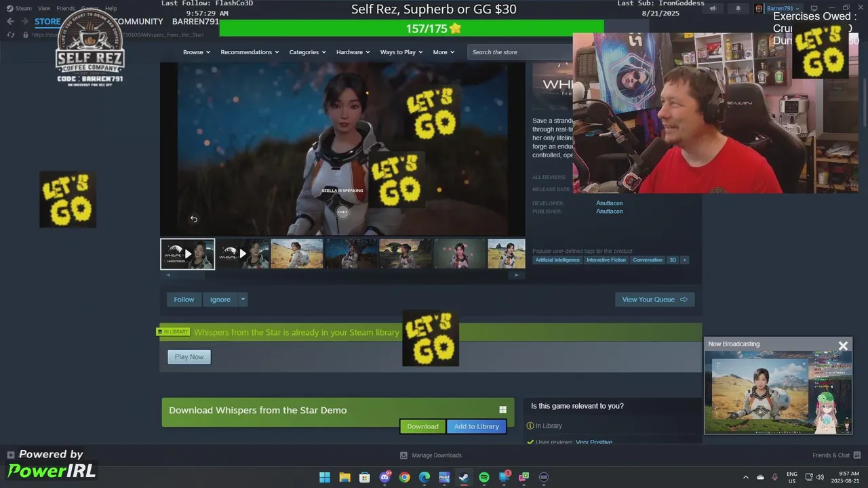Viewport: 868px width, 488px height.
Task: Expand the Hardware dropdown
Action: tap(353, 52)
